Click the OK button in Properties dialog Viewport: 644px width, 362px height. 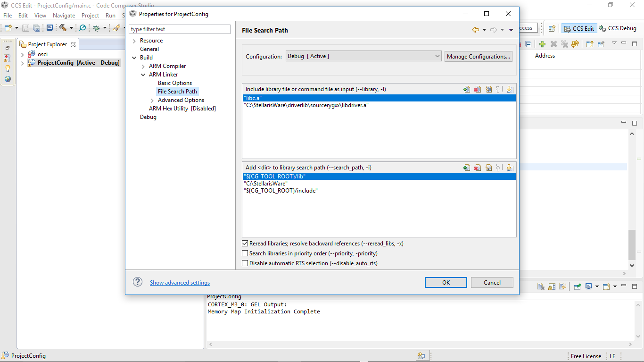(x=446, y=282)
